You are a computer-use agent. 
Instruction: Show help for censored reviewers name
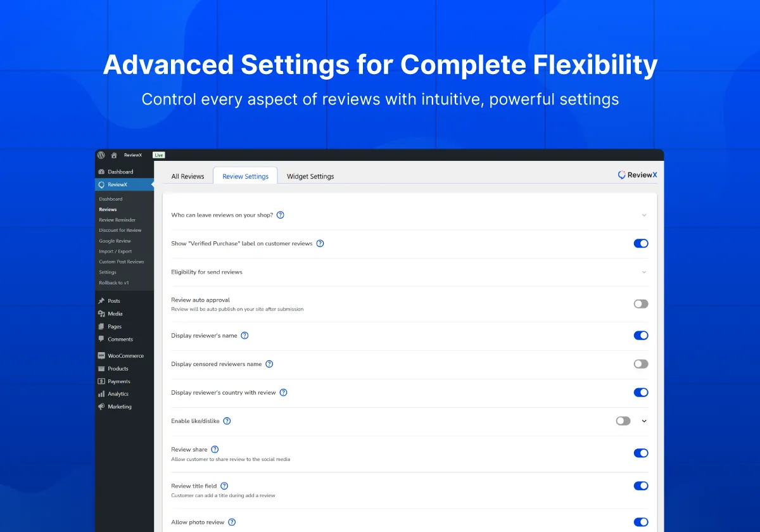[x=269, y=364]
